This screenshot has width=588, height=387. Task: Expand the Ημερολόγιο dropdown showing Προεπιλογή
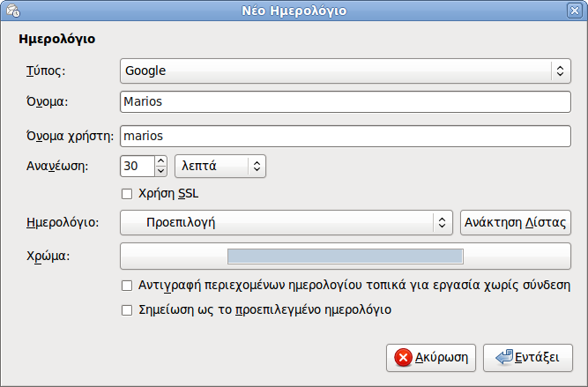[287, 223]
